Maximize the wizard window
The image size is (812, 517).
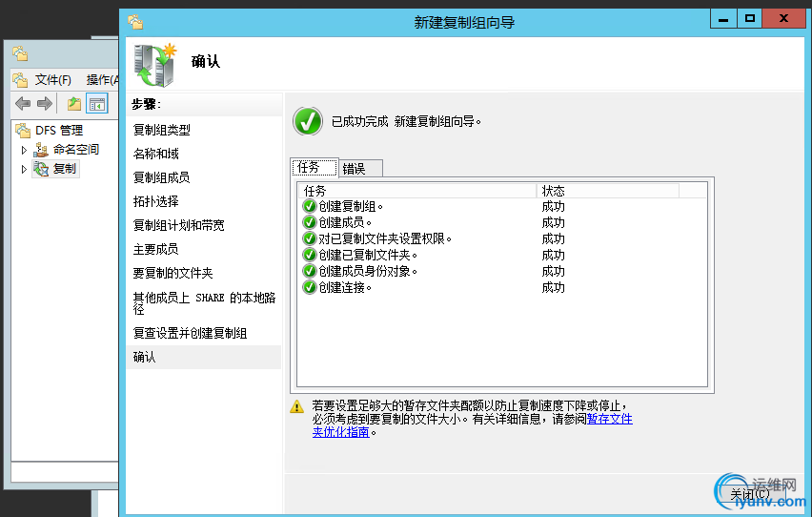(749, 19)
